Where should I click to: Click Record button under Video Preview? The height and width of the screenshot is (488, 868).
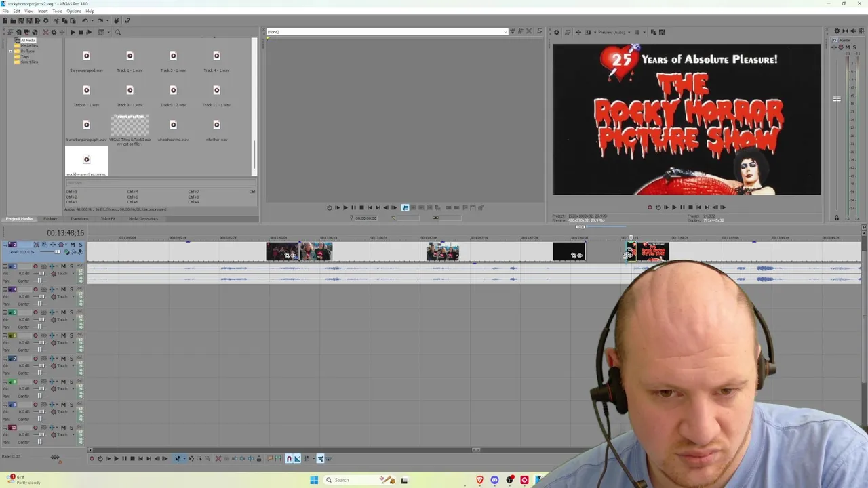650,207
